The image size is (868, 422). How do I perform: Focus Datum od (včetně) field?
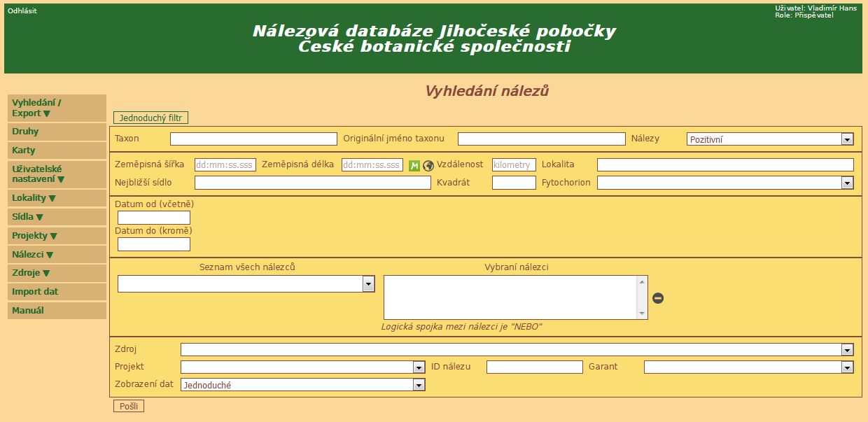pos(154,218)
